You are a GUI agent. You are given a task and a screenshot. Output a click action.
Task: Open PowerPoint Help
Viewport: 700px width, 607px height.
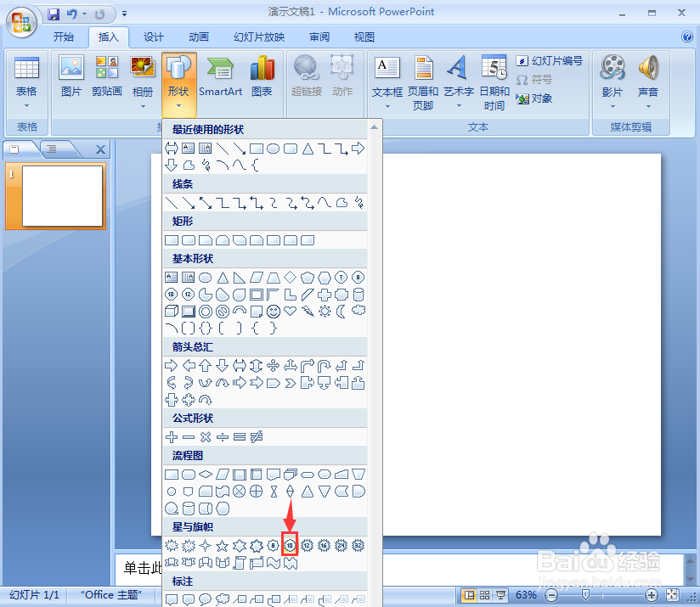pyautogui.click(x=687, y=37)
